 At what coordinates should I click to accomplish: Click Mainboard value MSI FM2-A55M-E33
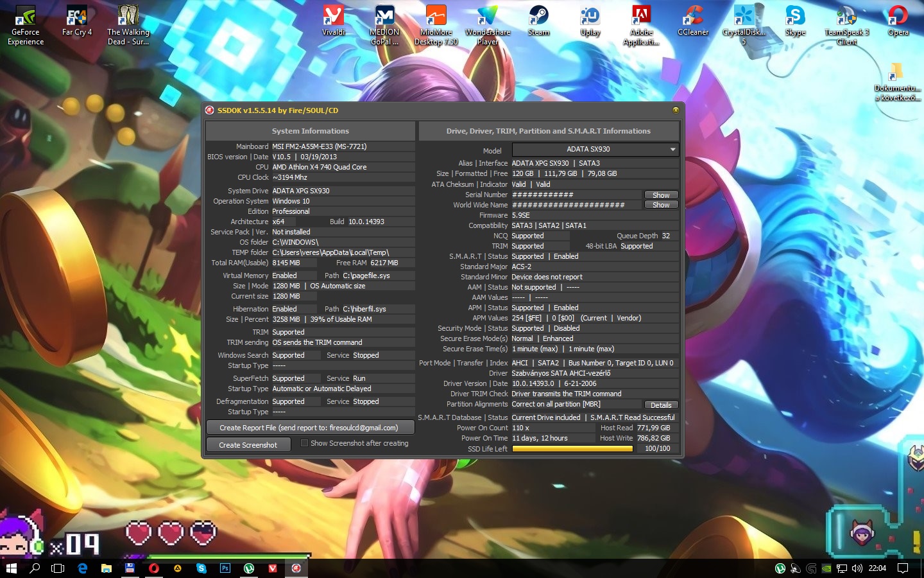[319, 146]
